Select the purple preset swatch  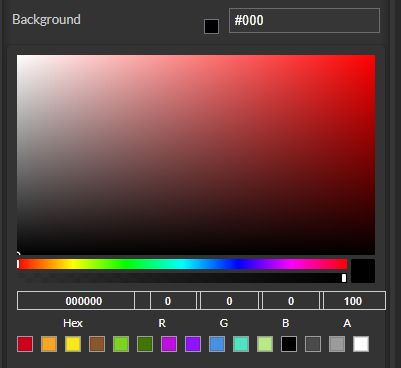(x=193, y=344)
